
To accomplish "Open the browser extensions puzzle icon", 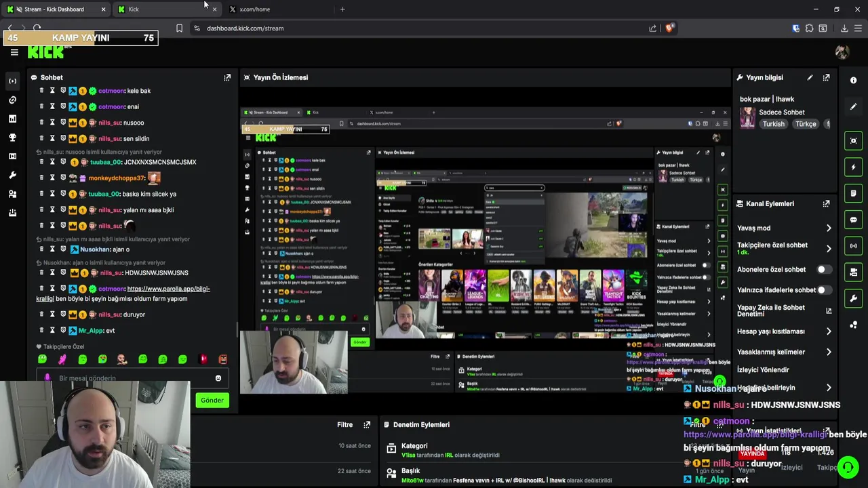I will (x=809, y=28).
